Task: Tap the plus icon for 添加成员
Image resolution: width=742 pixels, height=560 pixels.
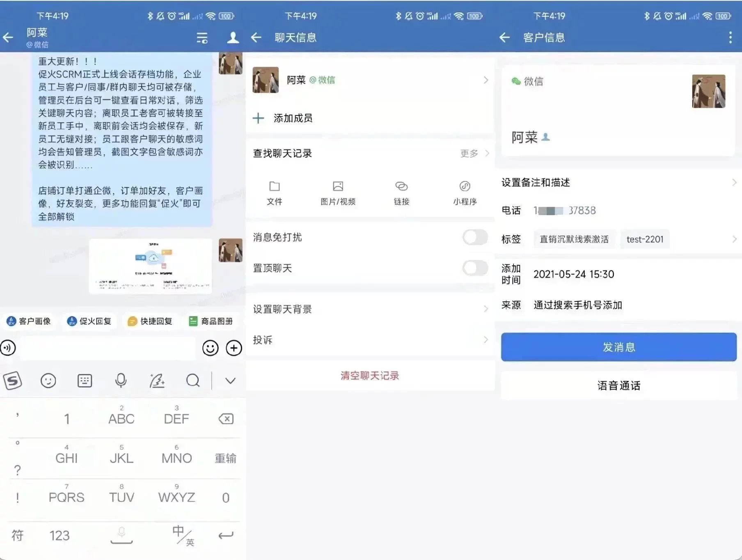Action: coord(258,118)
